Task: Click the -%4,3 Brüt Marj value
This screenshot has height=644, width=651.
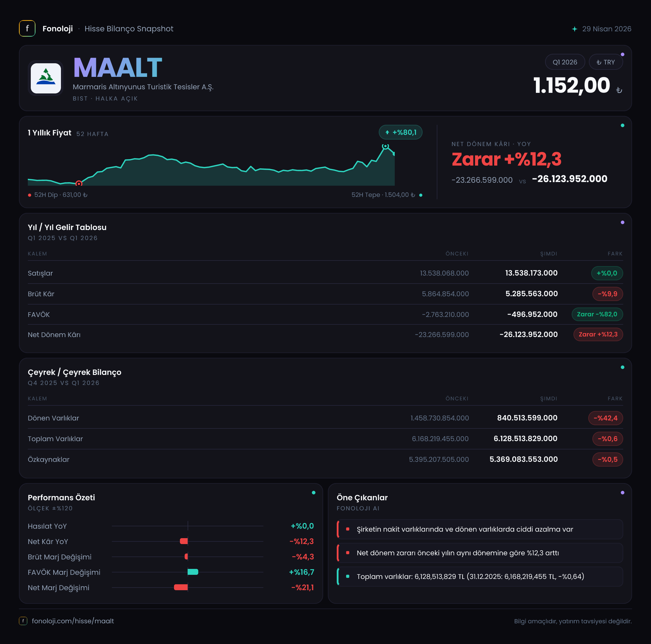Action: 303,557
